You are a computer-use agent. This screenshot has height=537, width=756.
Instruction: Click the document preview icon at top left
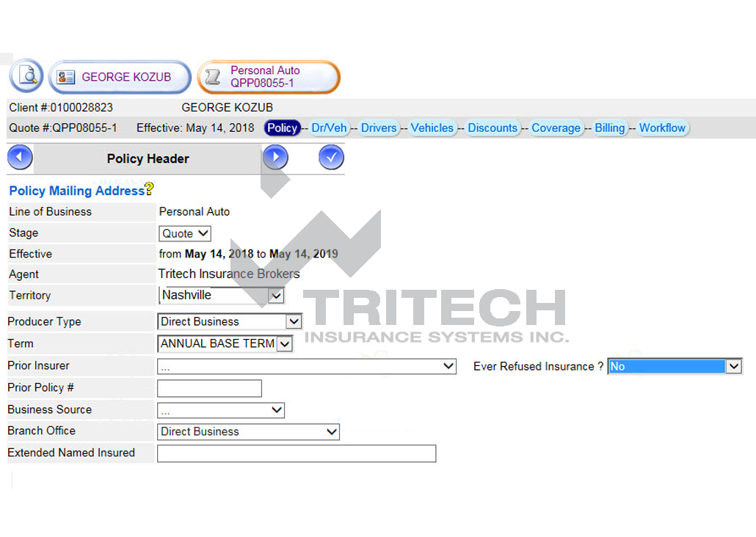point(26,76)
